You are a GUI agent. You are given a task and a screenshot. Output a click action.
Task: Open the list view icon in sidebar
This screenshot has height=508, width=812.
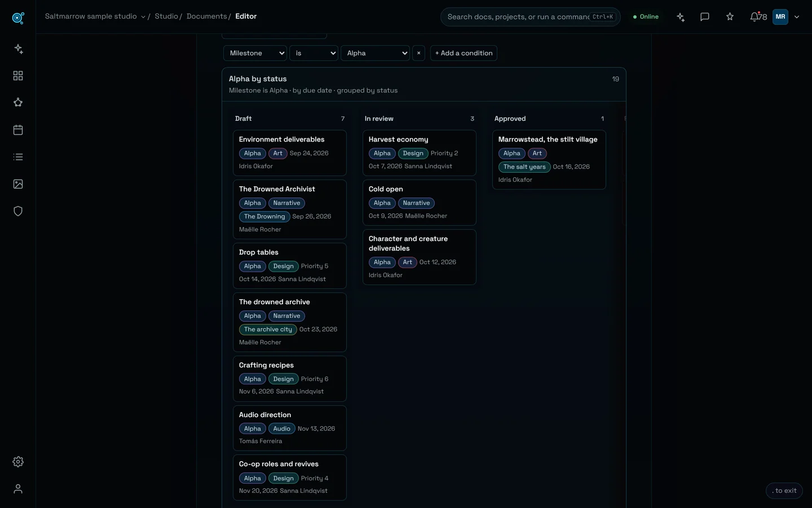click(x=18, y=157)
